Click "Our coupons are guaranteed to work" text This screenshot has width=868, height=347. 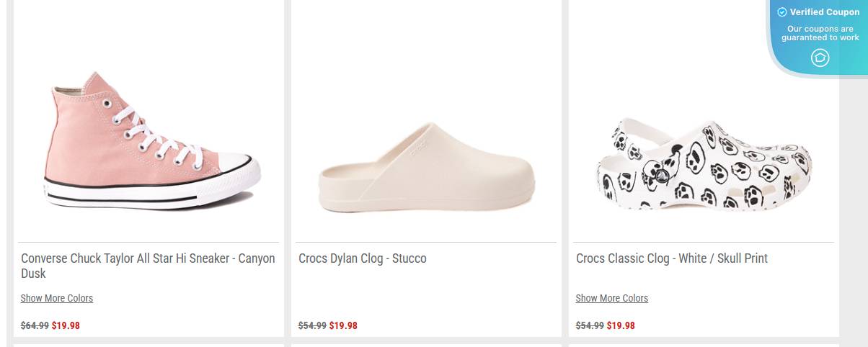[x=820, y=33]
